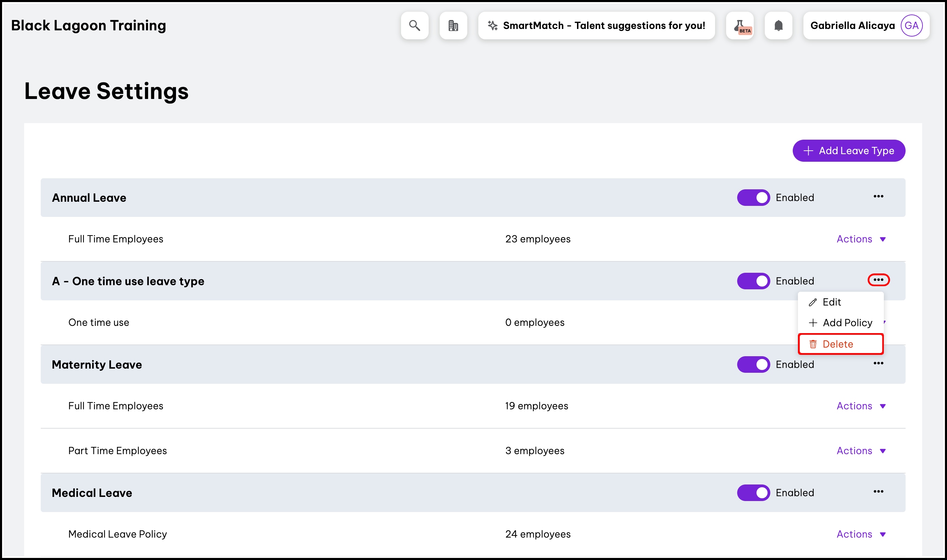
Task: Toggle off One time use leave type
Action: coord(753,281)
